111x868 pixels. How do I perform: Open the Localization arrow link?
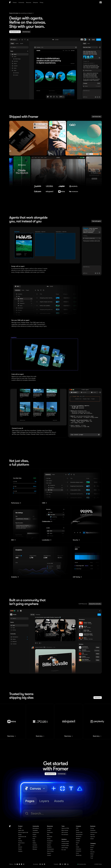tap(47, 540)
